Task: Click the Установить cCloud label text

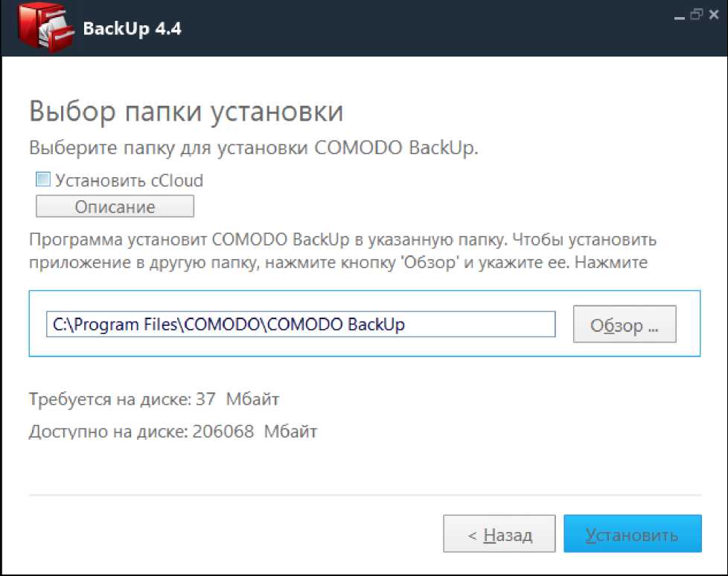Action: pos(129,180)
